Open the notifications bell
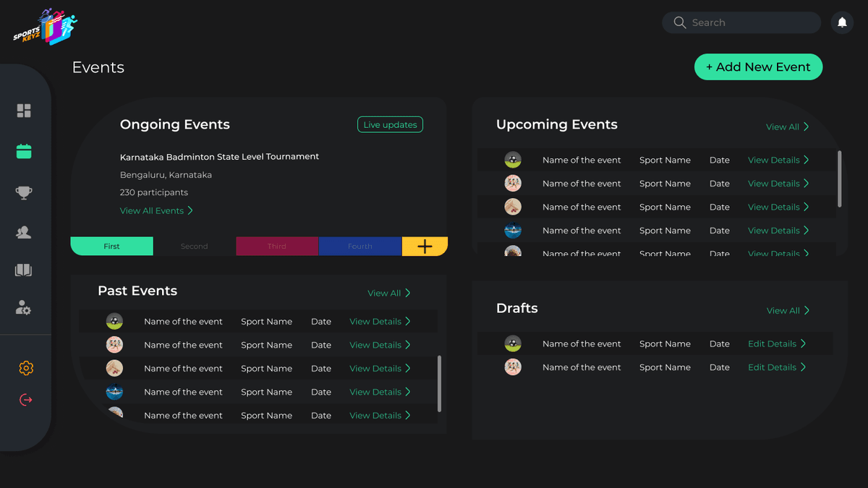 [x=841, y=22]
